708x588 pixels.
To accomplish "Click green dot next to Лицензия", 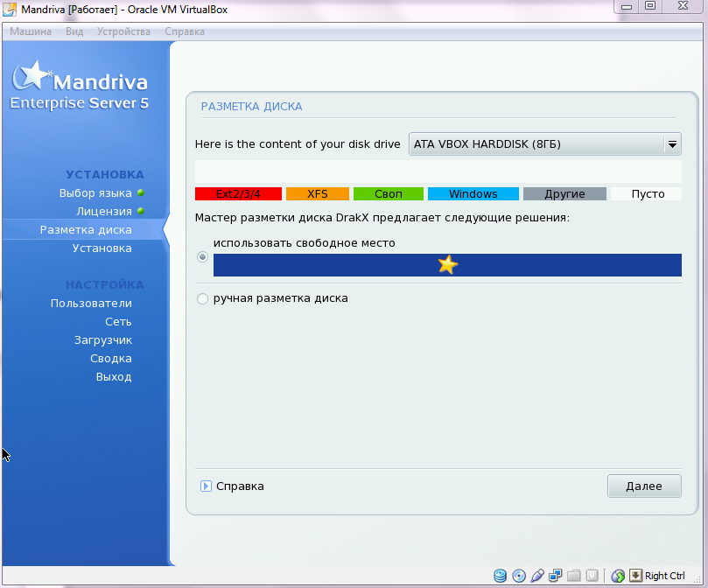I will tap(141, 211).
